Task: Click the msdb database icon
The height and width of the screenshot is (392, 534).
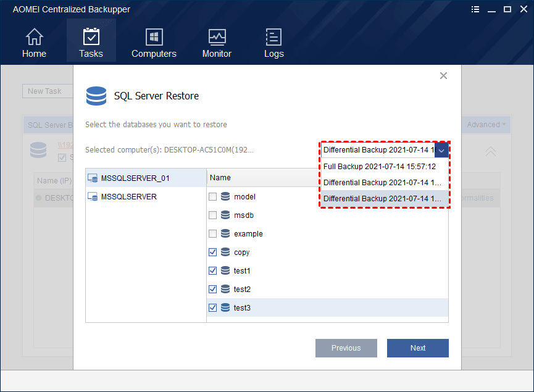Action: [x=225, y=215]
